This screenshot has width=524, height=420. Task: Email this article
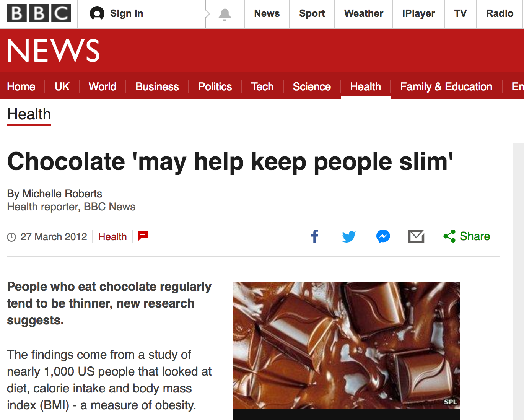click(x=416, y=236)
